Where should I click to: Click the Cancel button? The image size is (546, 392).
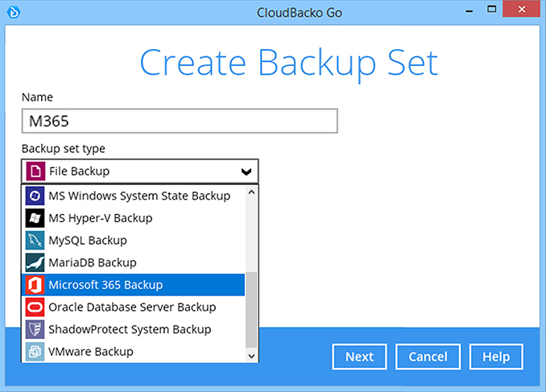coord(428,357)
